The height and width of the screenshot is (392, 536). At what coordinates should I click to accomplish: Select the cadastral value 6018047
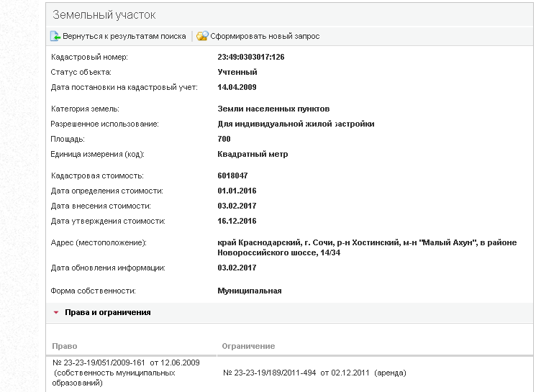tap(232, 176)
